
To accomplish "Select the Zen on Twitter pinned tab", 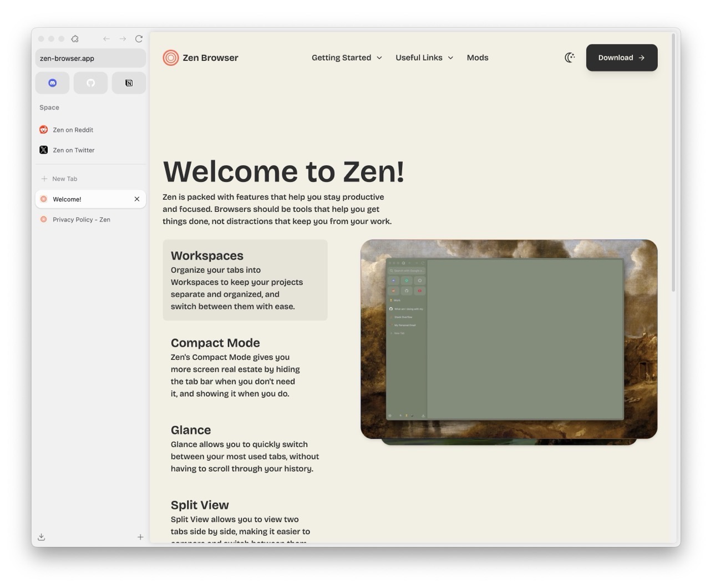I will tap(90, 150).
